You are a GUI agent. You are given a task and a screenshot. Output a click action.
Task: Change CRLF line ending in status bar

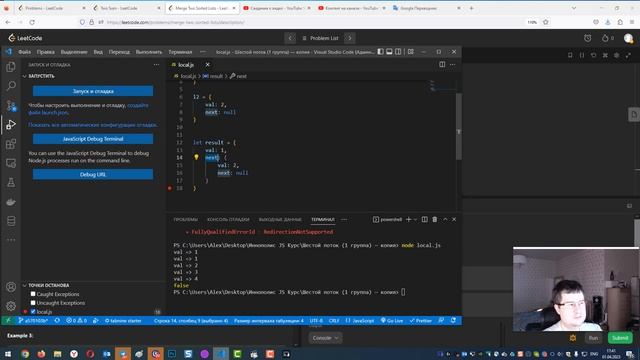[x=334, y=320]
